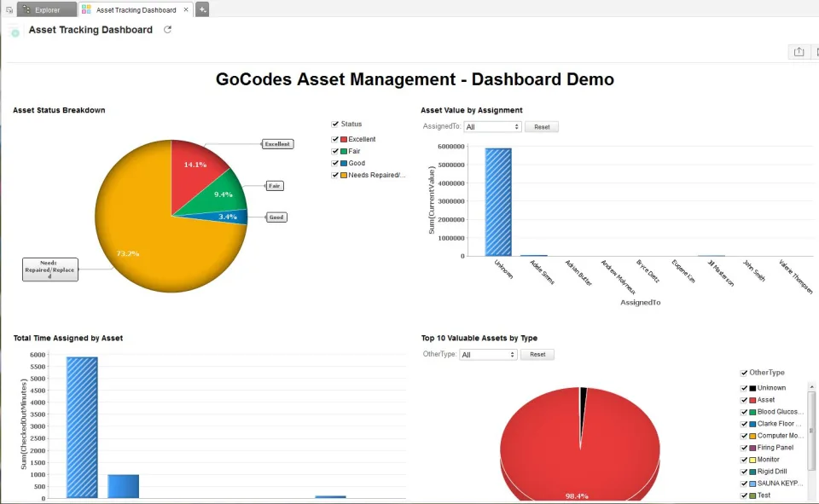The width and height of the screenshot is (819, 504).
Task: Toggle the Status legend master checkbox
Action: pos(334,124)
